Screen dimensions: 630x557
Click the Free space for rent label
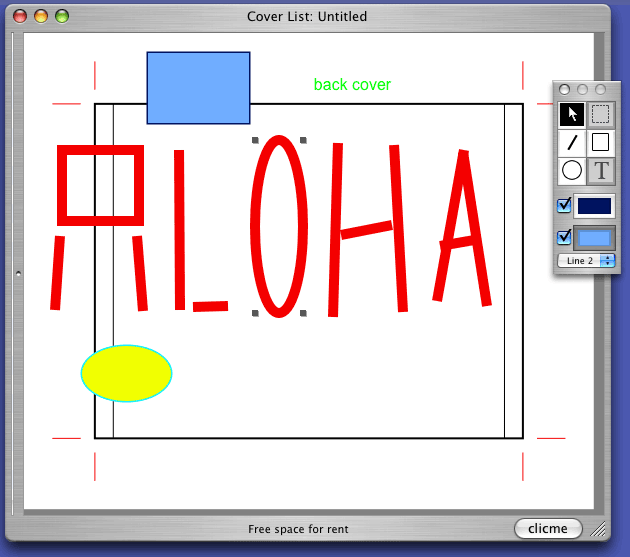tap(298, 529)
